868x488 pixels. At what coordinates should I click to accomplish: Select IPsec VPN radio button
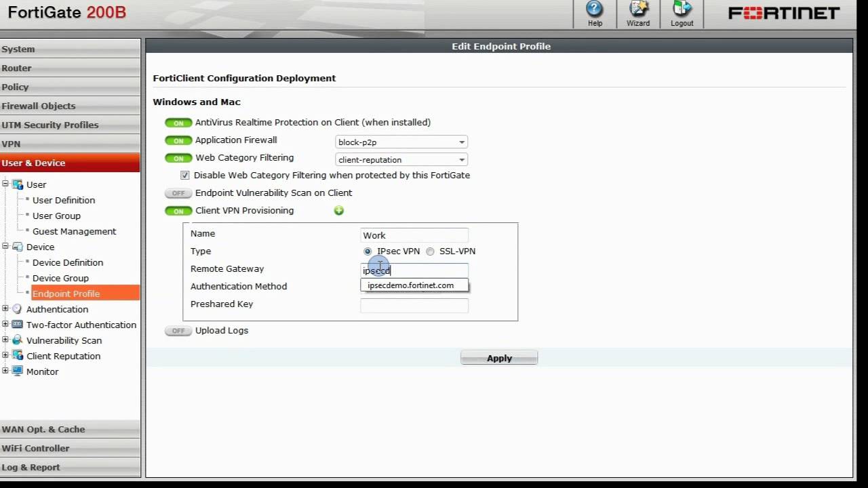[x=368, y=251]
